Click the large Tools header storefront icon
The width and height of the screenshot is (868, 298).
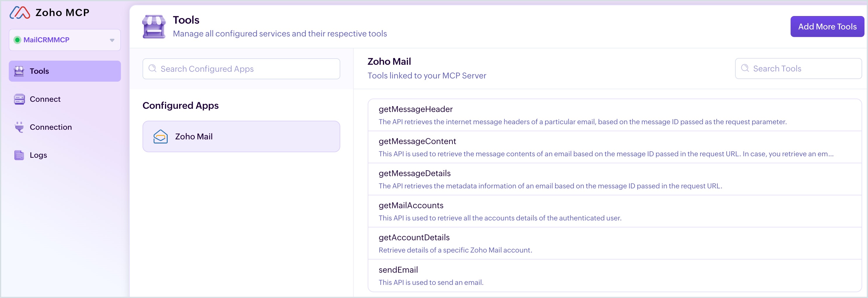[x=154, y=27]
